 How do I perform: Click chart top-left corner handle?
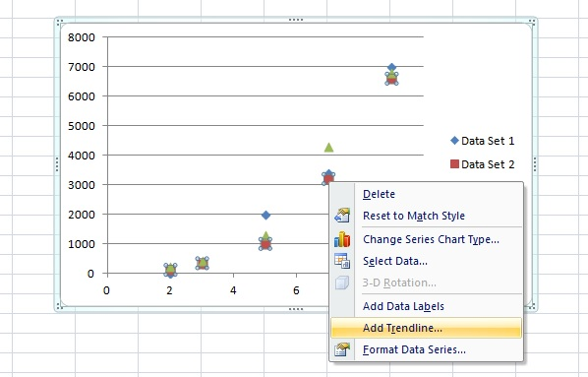point(59,23)
